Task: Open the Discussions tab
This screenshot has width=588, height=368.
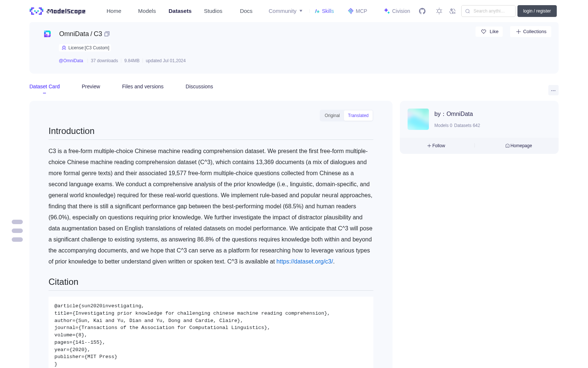Action: 199,86
